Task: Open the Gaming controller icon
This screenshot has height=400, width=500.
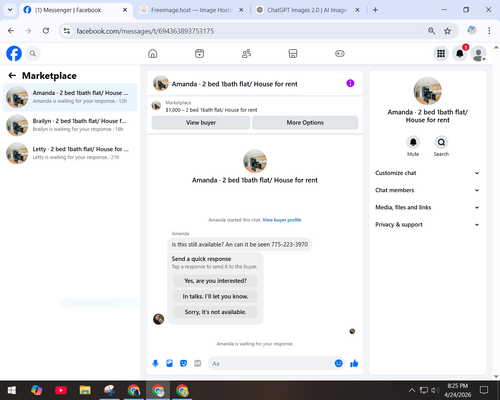Action: (340, 53)
